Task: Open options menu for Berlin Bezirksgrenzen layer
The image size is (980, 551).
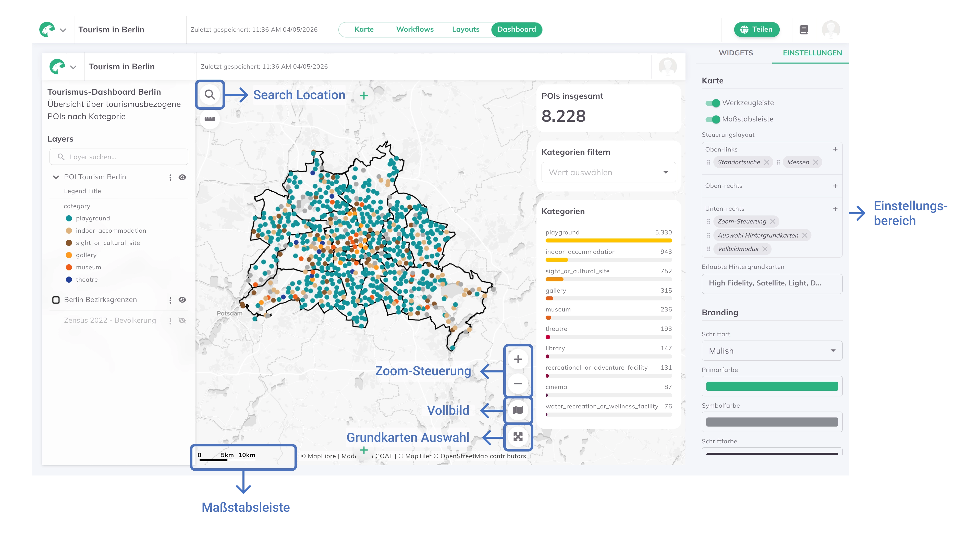Action: click(x=170, y=300)
